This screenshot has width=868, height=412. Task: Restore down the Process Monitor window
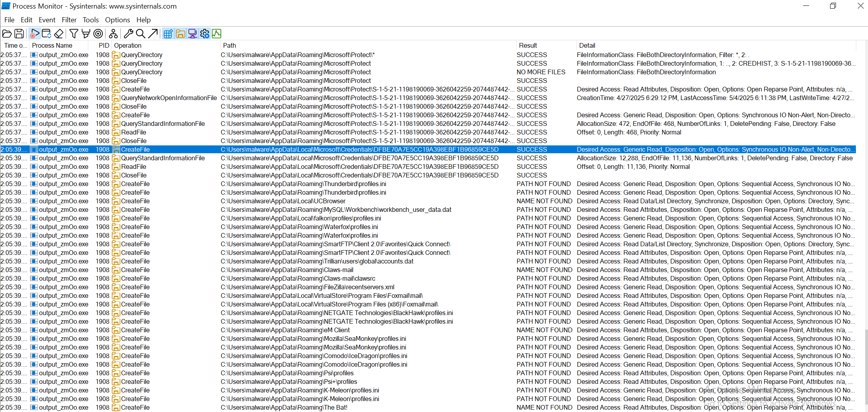(833, 6)
